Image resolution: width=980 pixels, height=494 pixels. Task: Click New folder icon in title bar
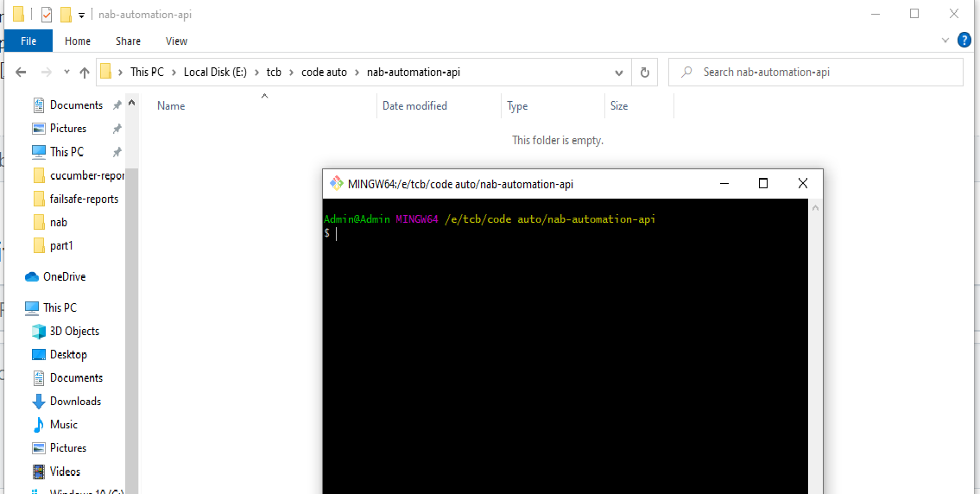point(66,14)
